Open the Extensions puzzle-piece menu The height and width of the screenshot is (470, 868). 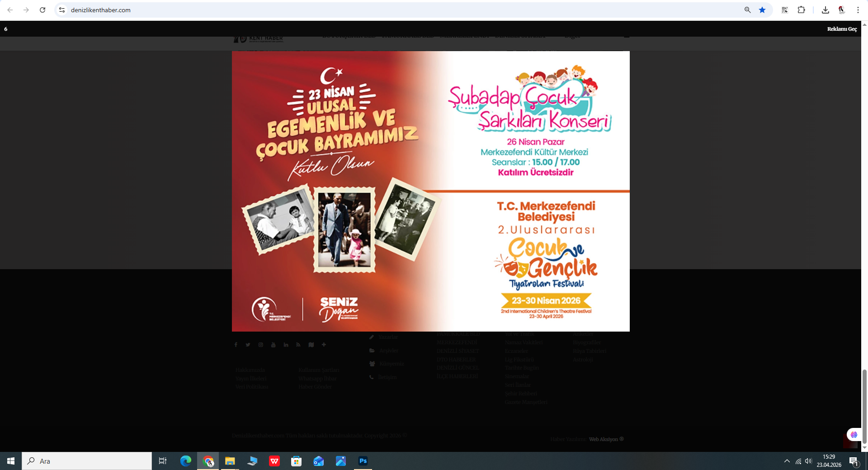(x=801, y=10)
